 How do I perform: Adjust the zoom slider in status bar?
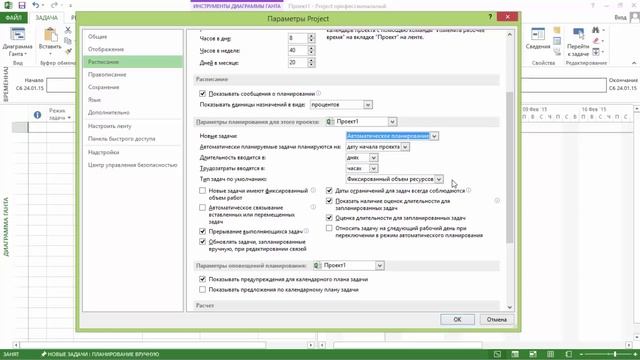[615, 354]
